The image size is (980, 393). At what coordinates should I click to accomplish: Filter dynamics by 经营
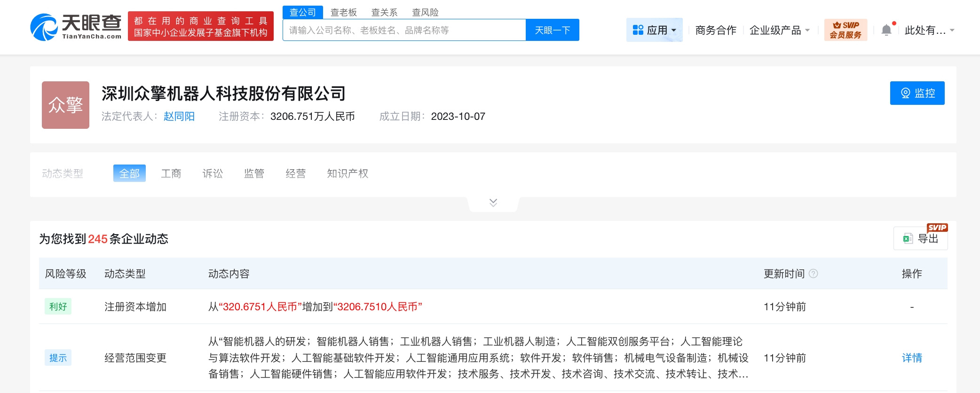coord(296,173)
